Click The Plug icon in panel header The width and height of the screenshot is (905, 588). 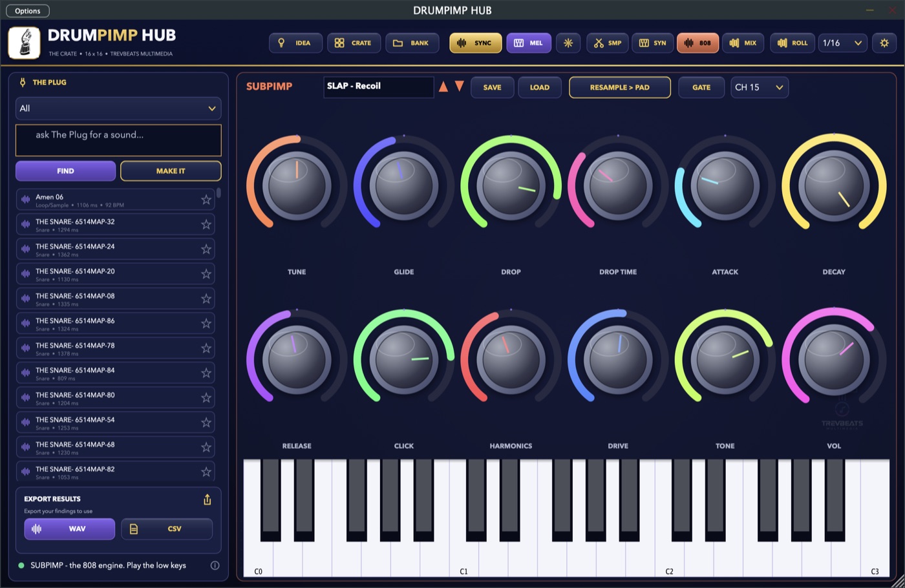pyautogui.click(x=23, y=82)
